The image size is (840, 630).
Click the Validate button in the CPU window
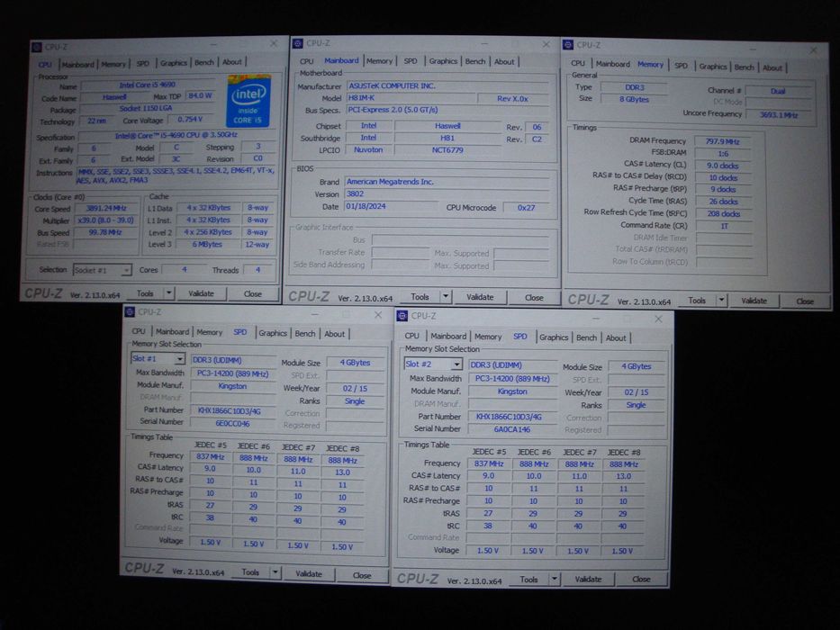click(x=201, y=293)
